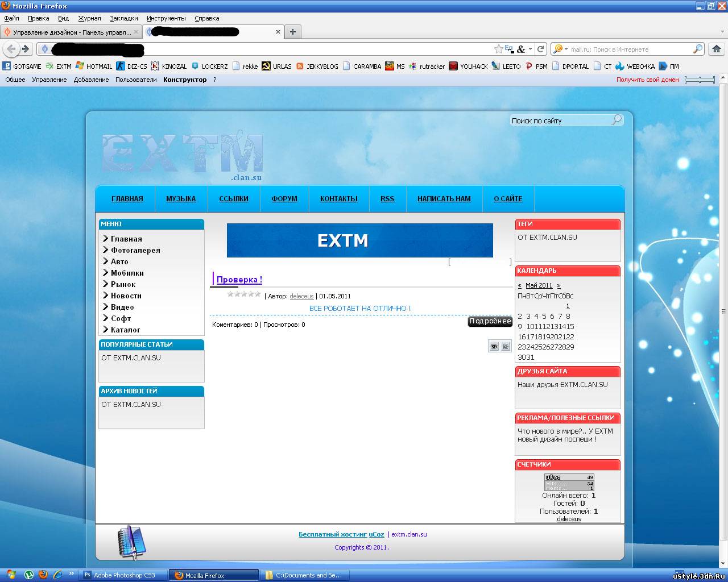Click the page icon beside the eye icon

[506, 346]
